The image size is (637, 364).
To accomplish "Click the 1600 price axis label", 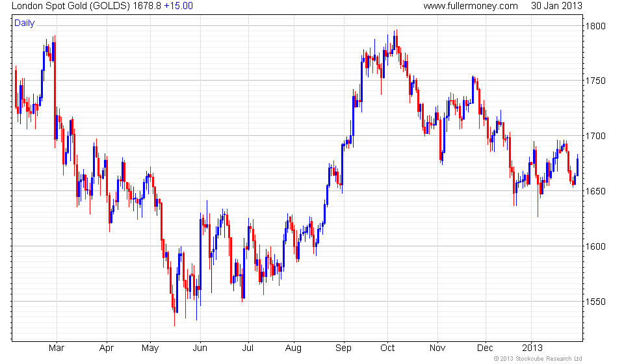I will click(x=595, y=246).
